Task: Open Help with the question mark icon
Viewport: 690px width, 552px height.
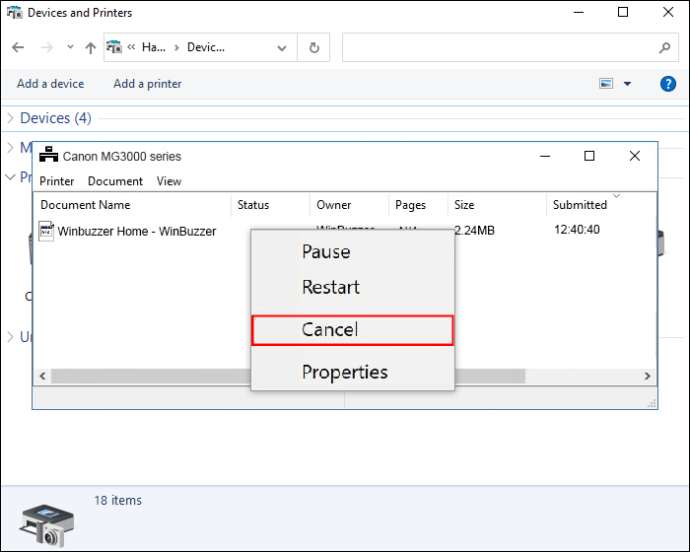Action: pyautogui.click(x=668, y=84)
